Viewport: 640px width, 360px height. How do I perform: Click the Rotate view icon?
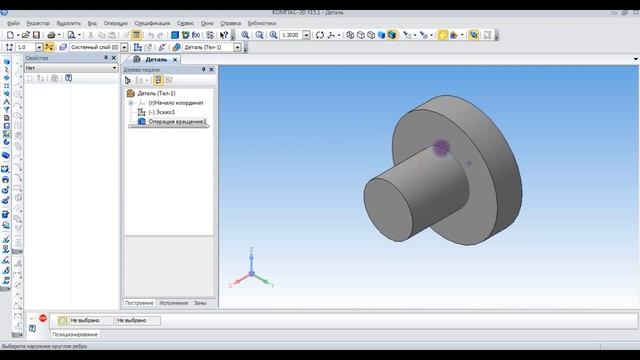[320, 35]
